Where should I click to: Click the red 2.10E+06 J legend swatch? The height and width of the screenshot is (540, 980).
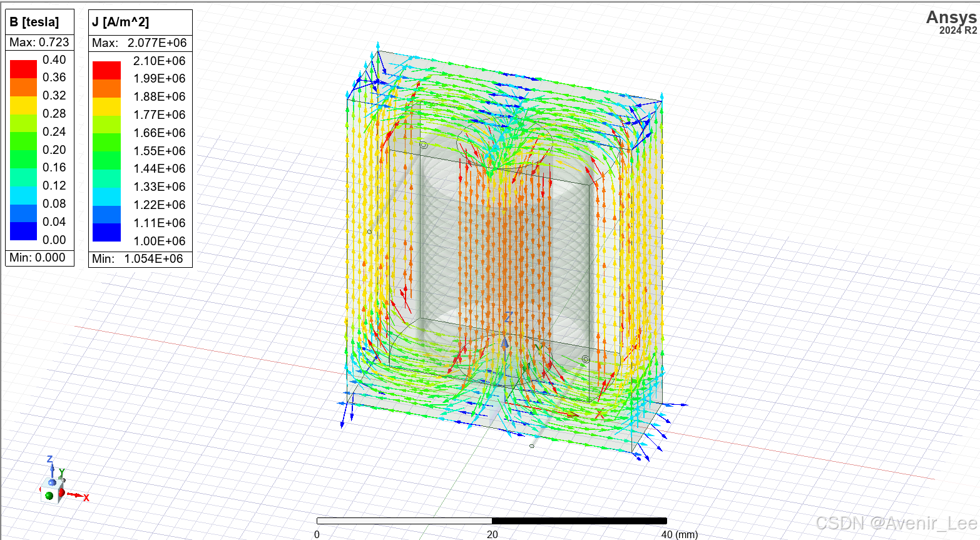coord(106,70)
